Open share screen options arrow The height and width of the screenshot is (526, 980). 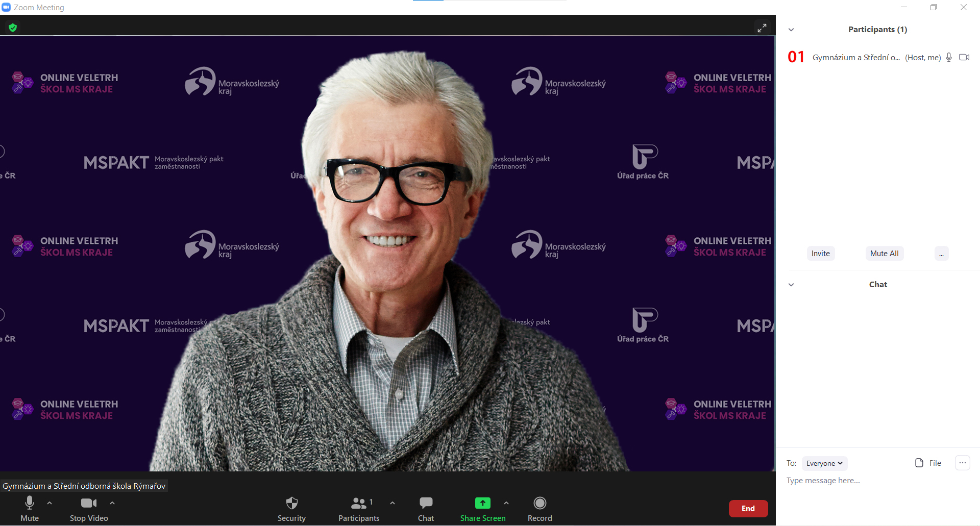(506, 503)
